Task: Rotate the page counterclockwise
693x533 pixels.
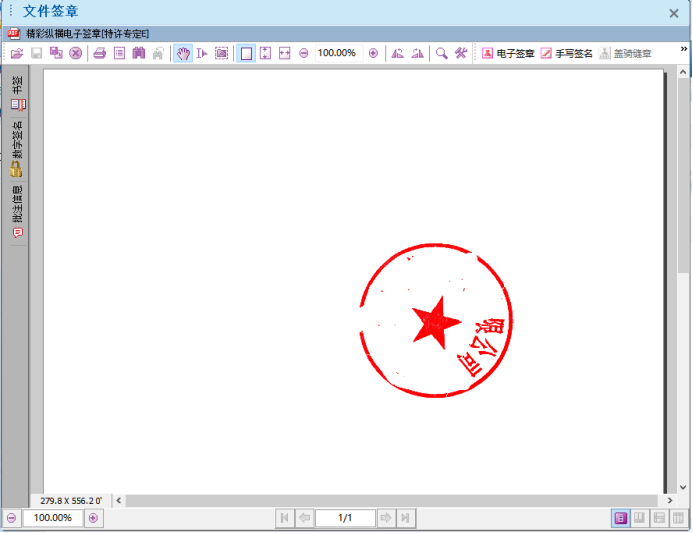Action: [398, 53]
